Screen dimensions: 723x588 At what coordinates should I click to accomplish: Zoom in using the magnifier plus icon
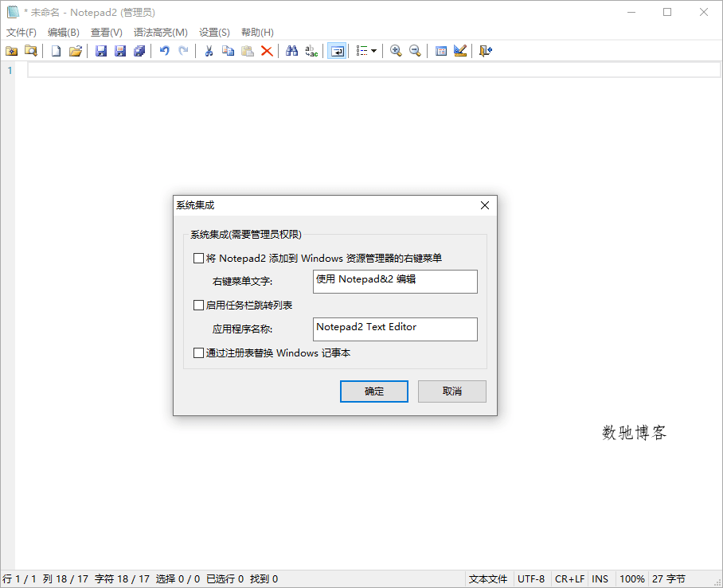[x=396, y=51]
